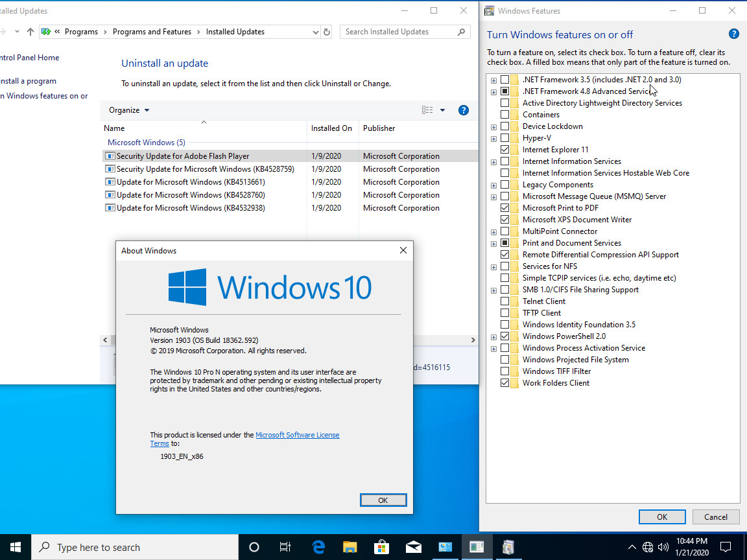Open help in Windows Features dialog

click(x=733, y=34)
